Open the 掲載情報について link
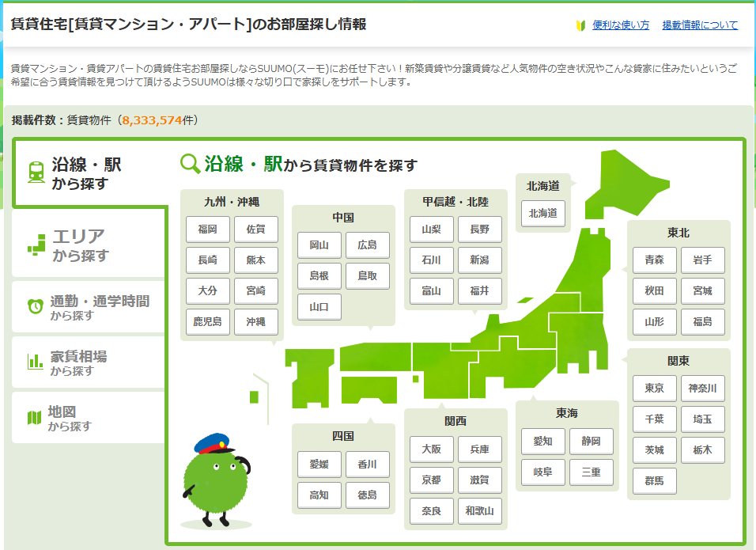 coord(700,25)
